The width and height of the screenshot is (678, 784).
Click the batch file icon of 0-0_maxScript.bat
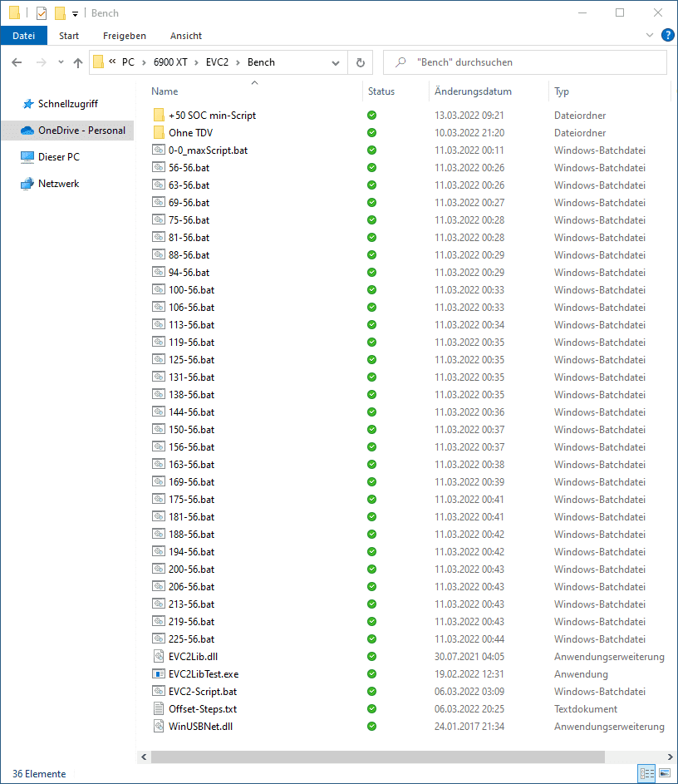coord(159,150)
